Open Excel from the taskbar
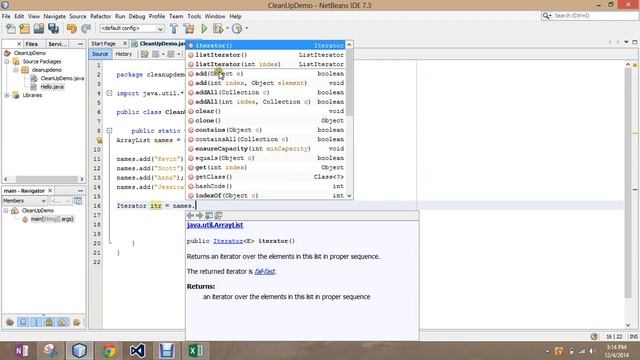 (195, 351)
